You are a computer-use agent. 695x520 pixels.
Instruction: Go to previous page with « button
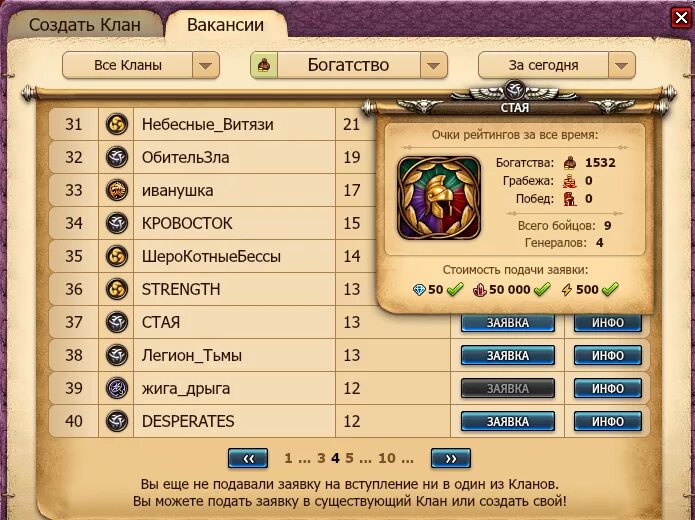tap(248, 458)
